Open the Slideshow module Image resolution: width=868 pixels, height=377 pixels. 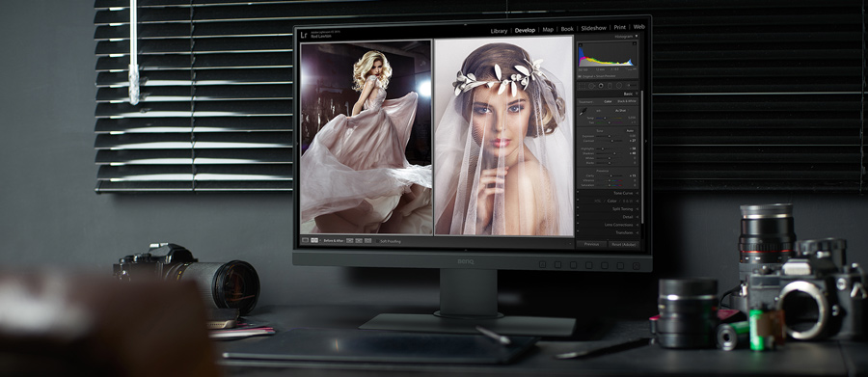point(593,28)
